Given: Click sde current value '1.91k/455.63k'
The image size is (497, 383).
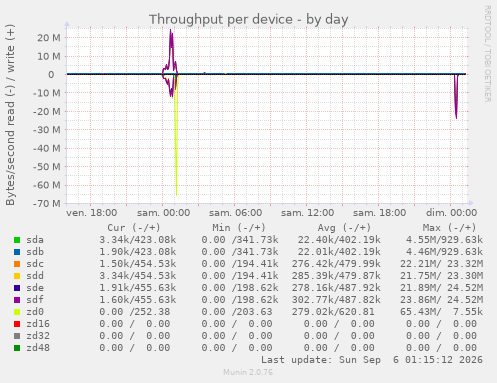Looking at the screenshot, I should tap(138, 288).
